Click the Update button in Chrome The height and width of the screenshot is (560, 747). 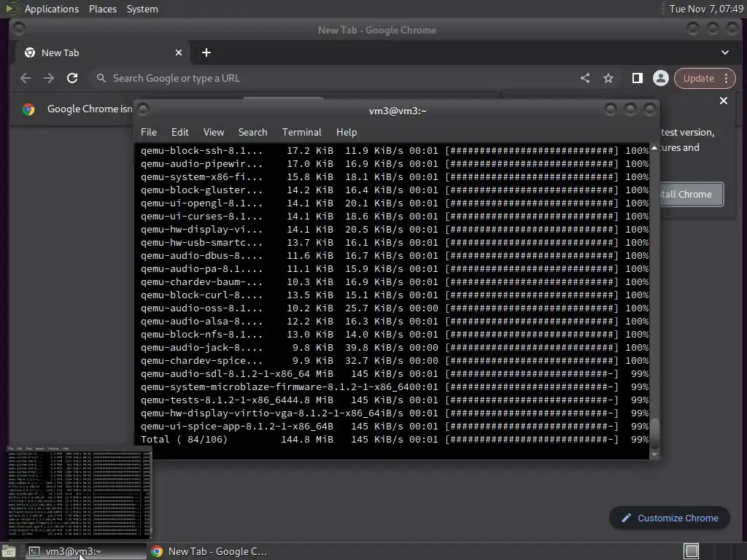click(x=698, y=78)
